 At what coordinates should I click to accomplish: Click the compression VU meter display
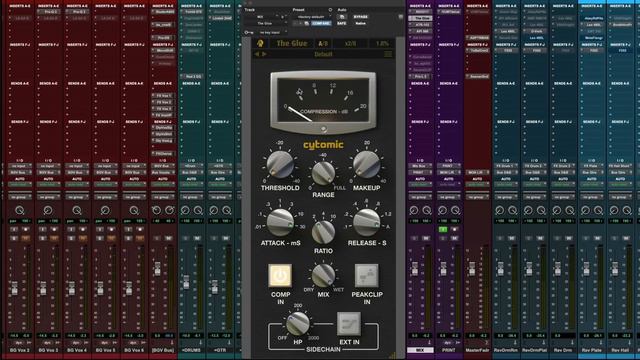click(323, 101)
